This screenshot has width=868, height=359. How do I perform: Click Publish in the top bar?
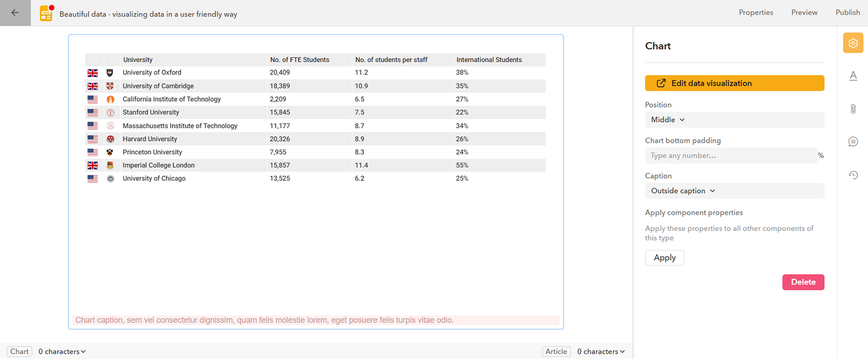pos(848,13)
